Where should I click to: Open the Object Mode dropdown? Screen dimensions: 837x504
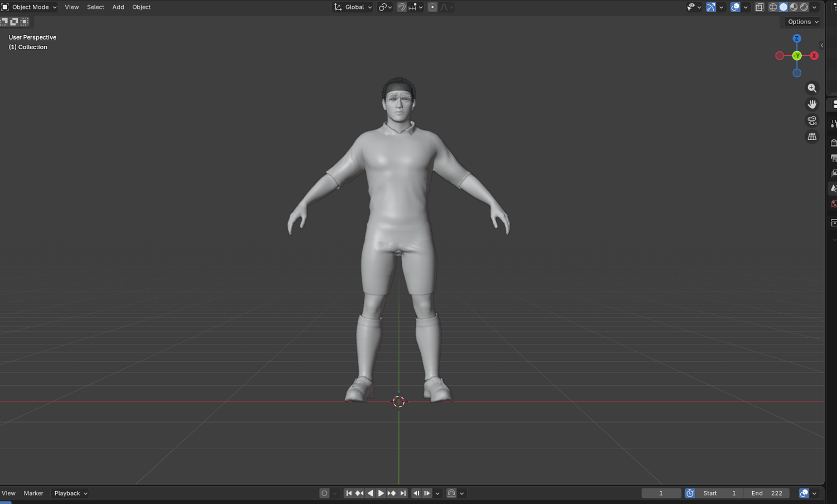29,7
